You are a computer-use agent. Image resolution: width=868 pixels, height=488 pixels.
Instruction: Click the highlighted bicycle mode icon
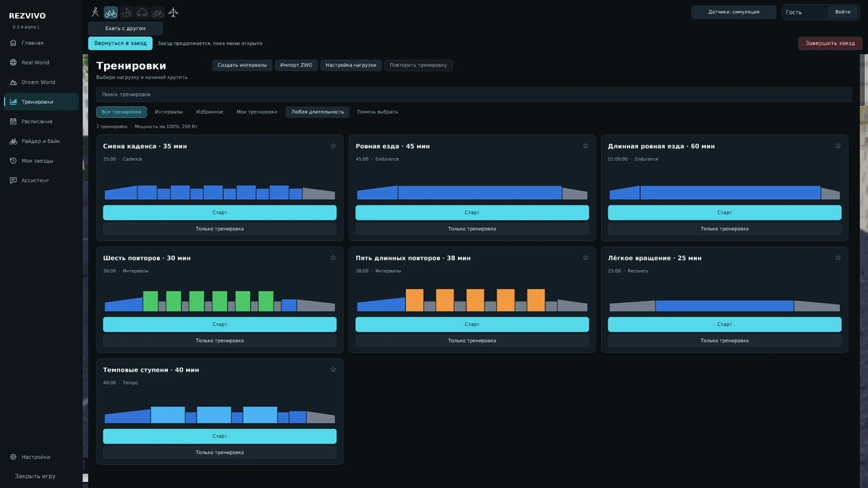click(111, 12)
